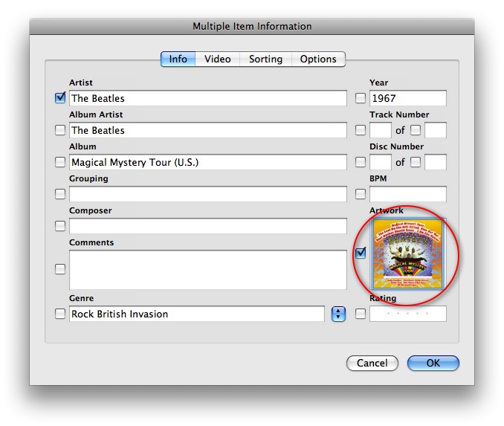Viewport: 504px width, 426px height.
Task: Click the Album field 'Magical Mystery Tour'
Action: coord(208,162)
